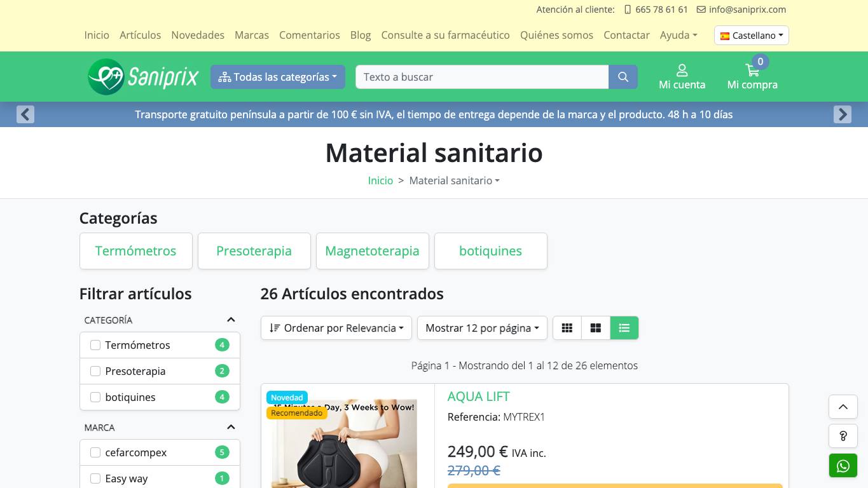Collapse the CATEGORÍA filter section
The image size is (868, 488).
tap(231, 320)
